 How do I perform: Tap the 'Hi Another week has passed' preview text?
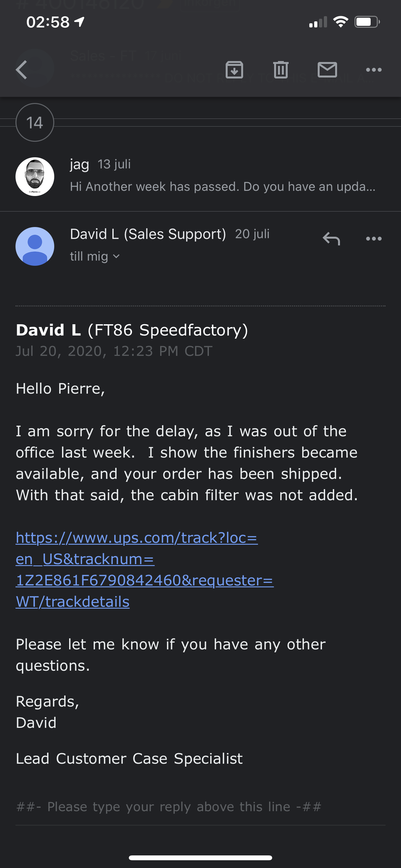coord(222,186)
